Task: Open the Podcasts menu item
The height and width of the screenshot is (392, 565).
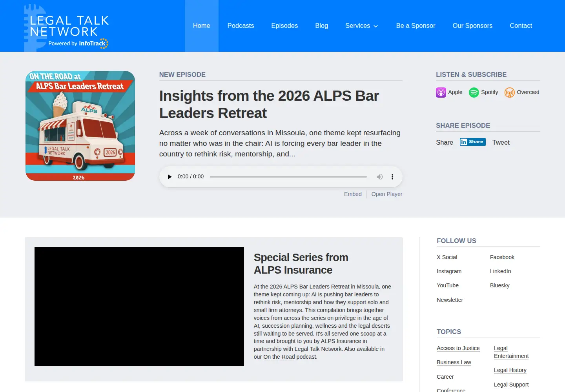Action: coord(241,26)
